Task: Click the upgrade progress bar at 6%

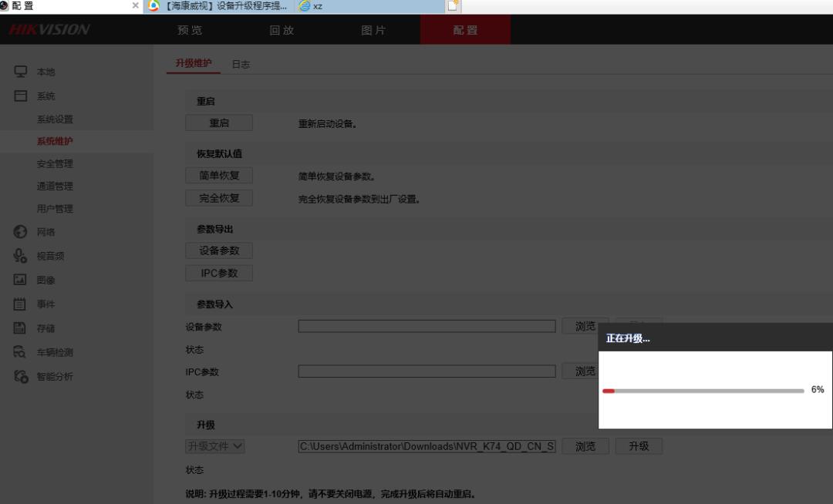Action: coord(702,391)
